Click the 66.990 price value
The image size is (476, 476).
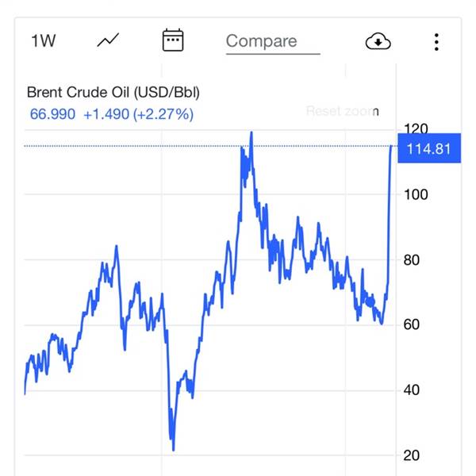[x=52, y=114]
